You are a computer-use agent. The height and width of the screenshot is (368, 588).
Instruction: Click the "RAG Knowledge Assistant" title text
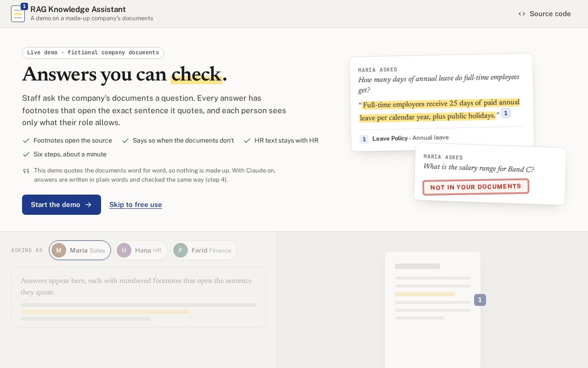[78, 9]
